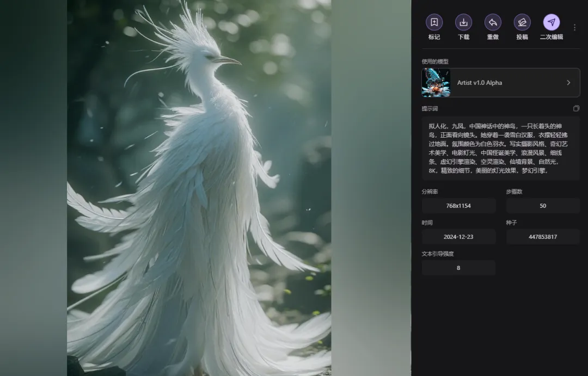Select the seed value 447853817
The image size is (588, 376).
click(x=542, y=236)
